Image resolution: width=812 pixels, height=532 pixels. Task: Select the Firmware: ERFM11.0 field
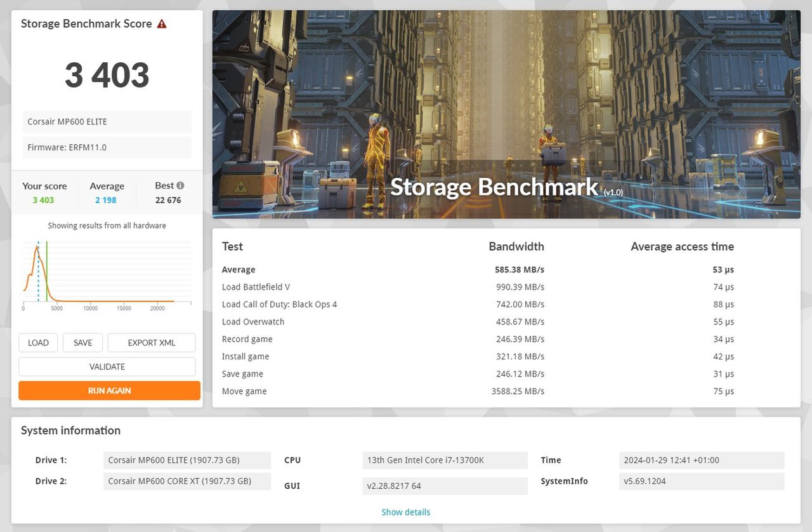107,147
